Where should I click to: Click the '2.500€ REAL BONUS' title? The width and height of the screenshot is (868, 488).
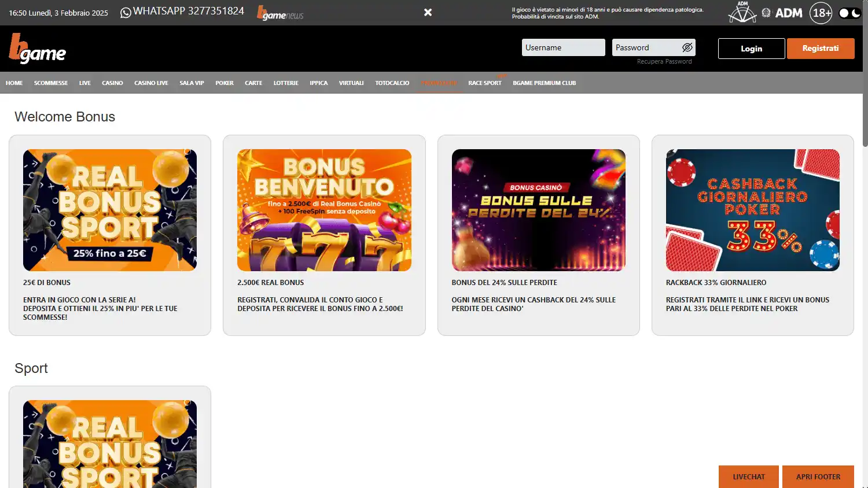click(270, 283)
